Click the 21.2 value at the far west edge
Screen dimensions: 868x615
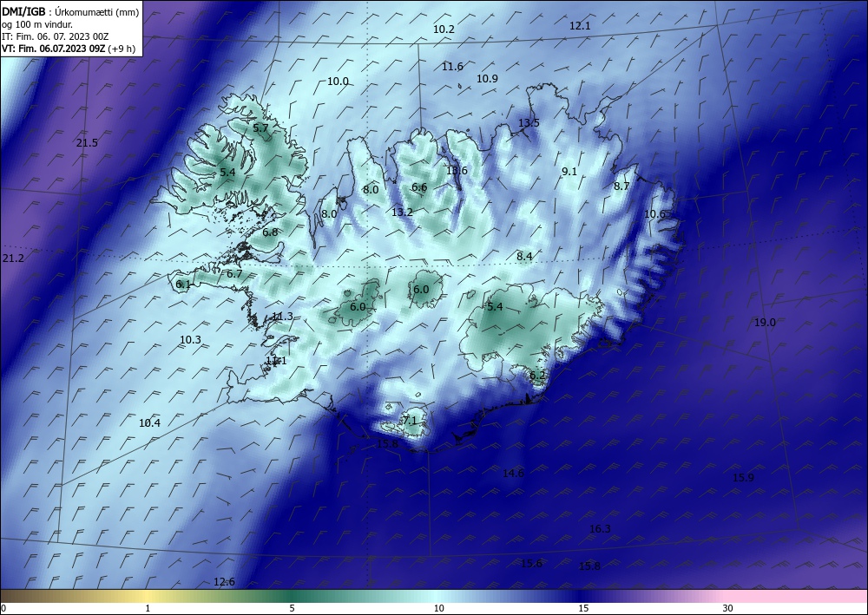pyautogui.click(x=13, y=258)
